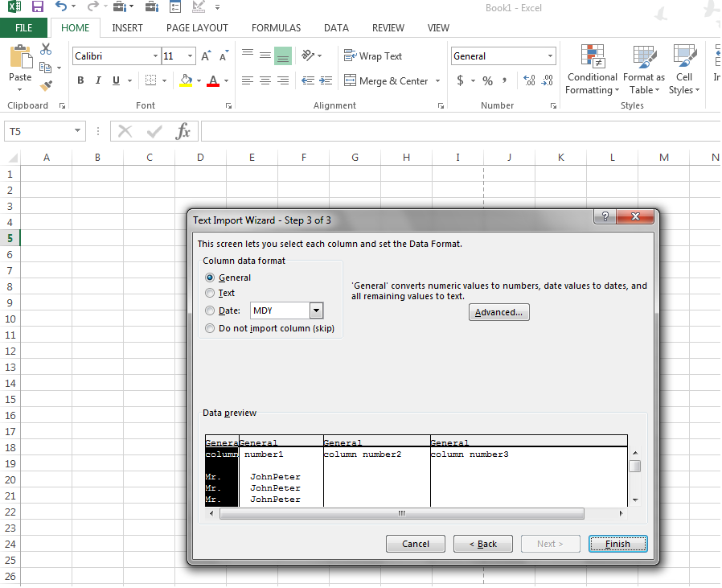Switch to the FORMULAS ribbon tab

click(276, 27)
